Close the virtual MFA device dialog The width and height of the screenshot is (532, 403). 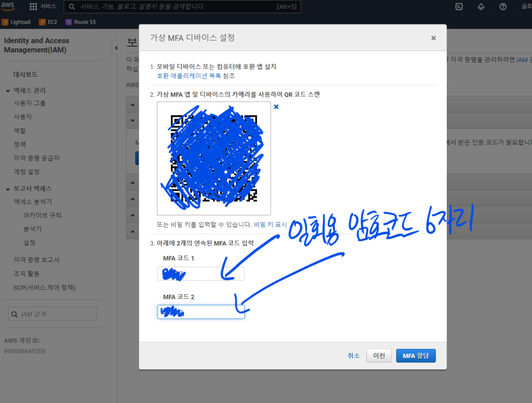tap(433, 38)
